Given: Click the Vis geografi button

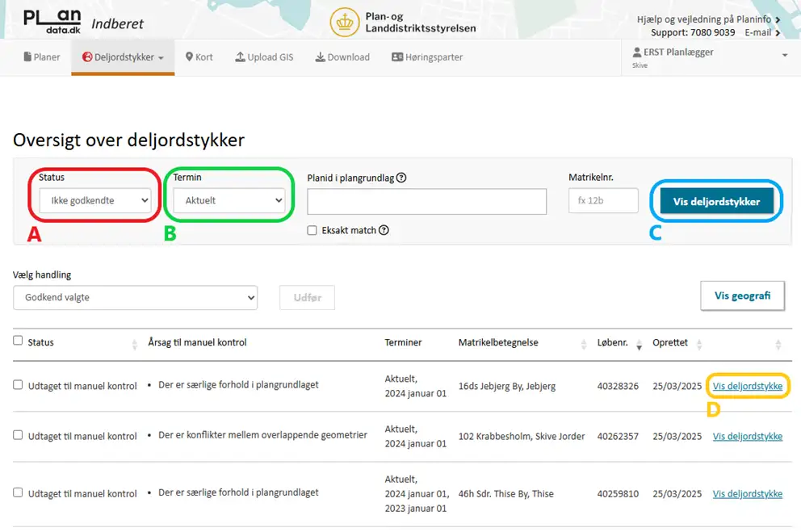Looking at the screenshot, I should 742,295.
